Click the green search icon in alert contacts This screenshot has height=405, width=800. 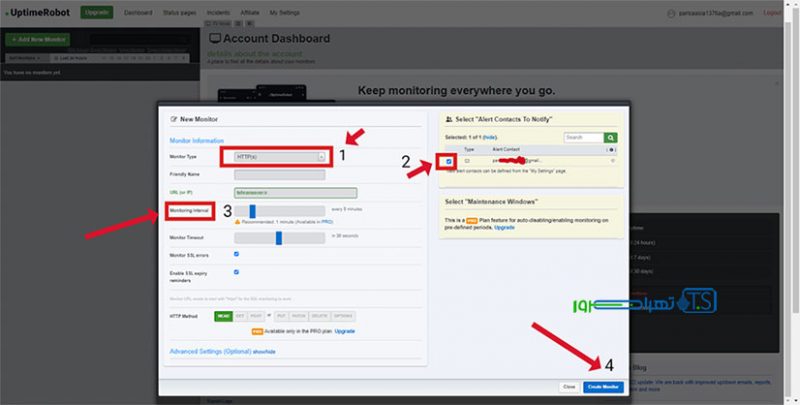(x=610, y=137)
